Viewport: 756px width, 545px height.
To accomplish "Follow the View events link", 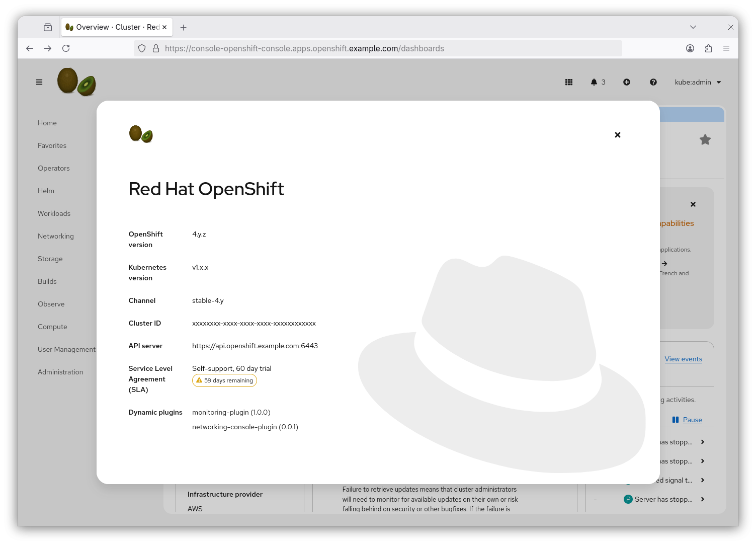I will pyautogui.click(x=683, y=359).
